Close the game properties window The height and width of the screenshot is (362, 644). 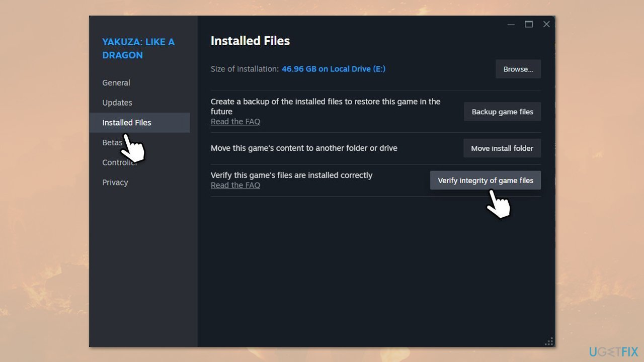(x=546, y=24)
